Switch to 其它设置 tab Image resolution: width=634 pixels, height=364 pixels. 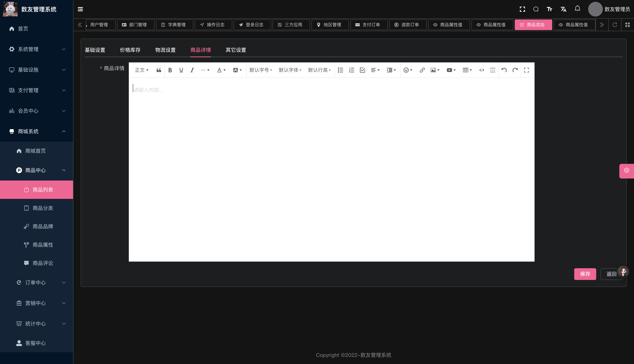coord(236,50)
